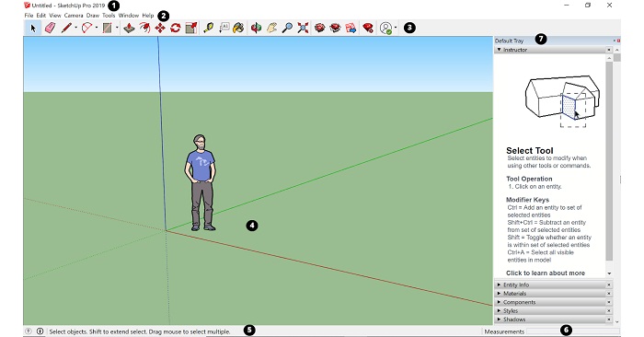Close the Shadows panel
Image resolution: width=644 pixels, height=337 pixels.
[x=609, y=320]
